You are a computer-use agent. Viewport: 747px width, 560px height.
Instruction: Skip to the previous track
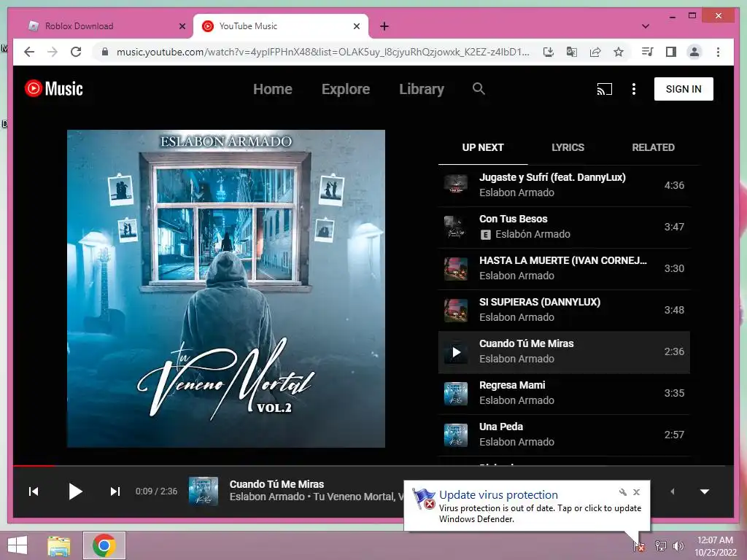(x=34, y=491)
